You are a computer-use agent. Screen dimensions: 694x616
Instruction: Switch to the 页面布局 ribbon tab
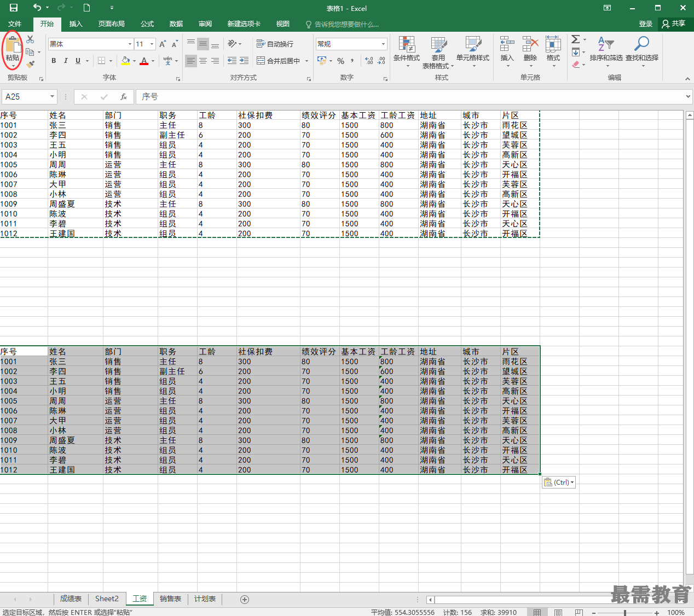coord(112,24)
